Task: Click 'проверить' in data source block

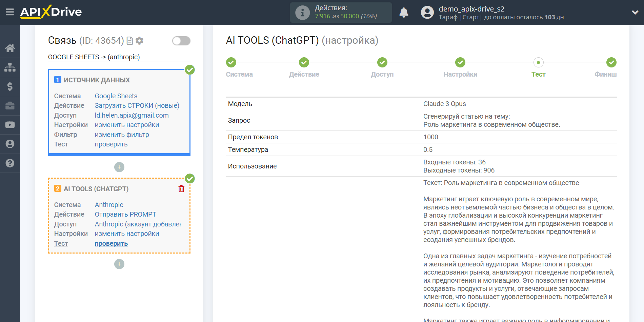Action: 111,144
